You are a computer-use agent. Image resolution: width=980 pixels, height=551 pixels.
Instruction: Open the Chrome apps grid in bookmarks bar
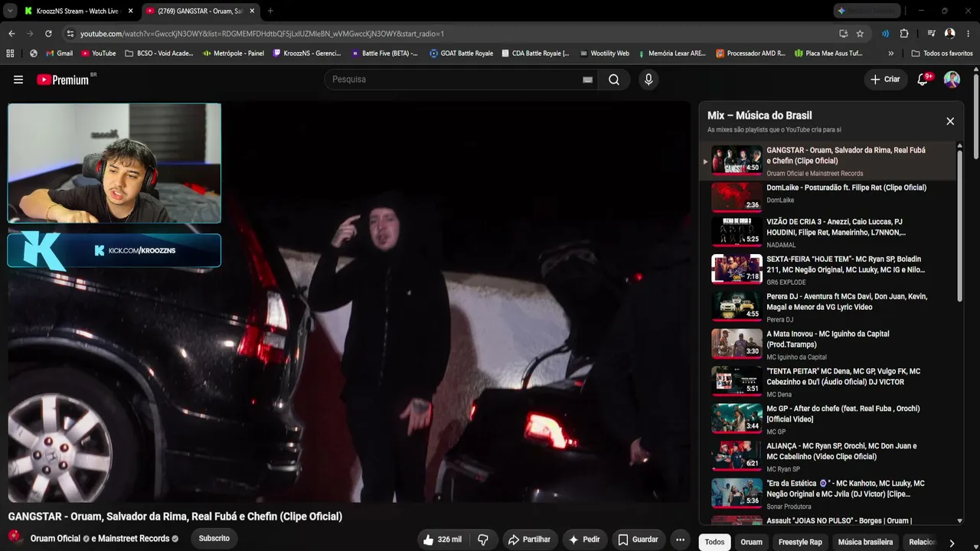pyautogui.click(x=10, y=54)
